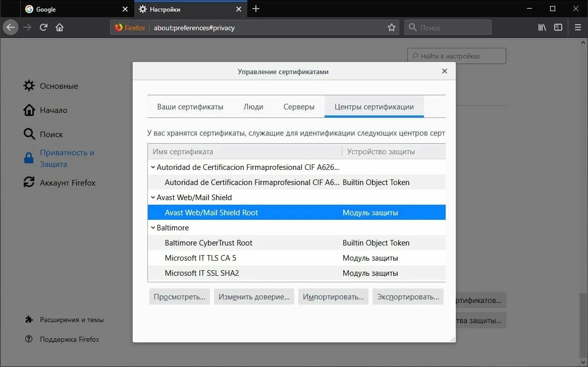Close the Настройки tab
Image resolution: width=588 pixels, height=367 pixels.
point(239,9)
